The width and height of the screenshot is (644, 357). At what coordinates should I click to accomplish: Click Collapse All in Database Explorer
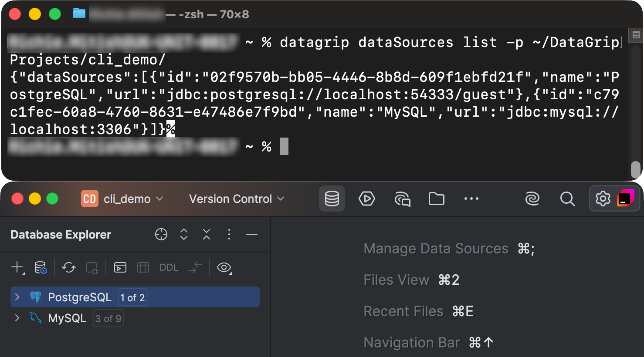(x=207, y=234)
